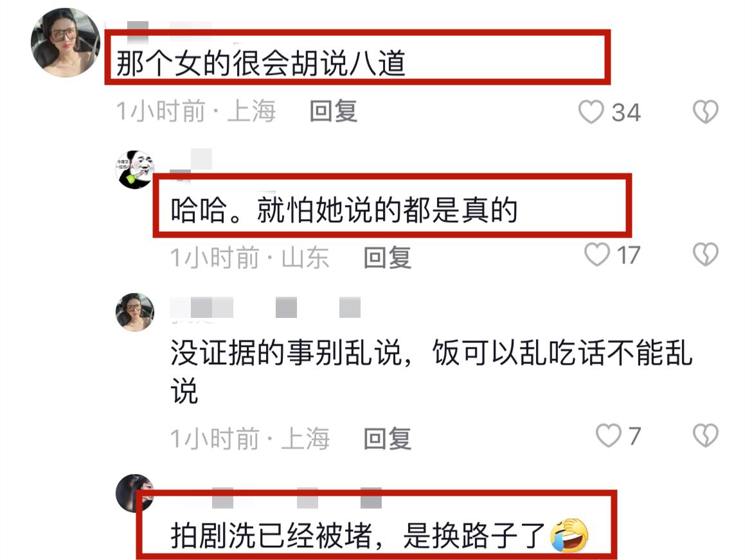Reply to the Shandong comment
The height and width of the screenshot is (560, 752).
388,258
